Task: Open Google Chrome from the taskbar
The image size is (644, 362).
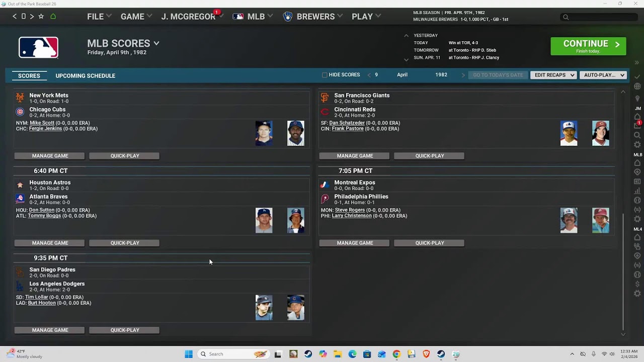Action: [396, 354]
